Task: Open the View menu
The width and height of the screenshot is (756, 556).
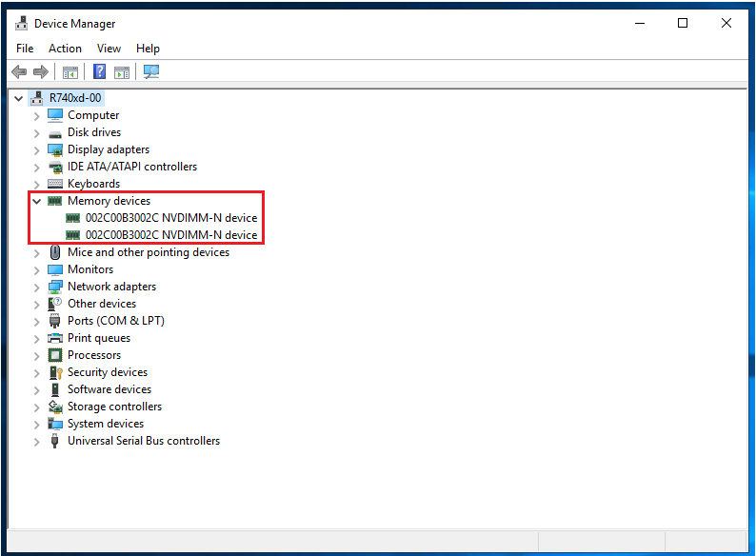Action: pyautogui.click(x=109, y=49)
